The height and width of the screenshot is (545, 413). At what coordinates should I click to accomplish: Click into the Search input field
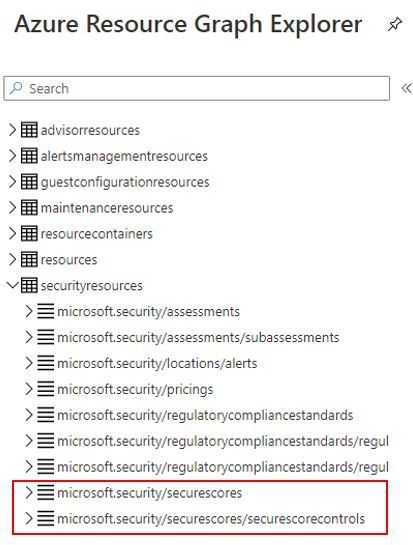pyautogui.click(x=196, y=88)
